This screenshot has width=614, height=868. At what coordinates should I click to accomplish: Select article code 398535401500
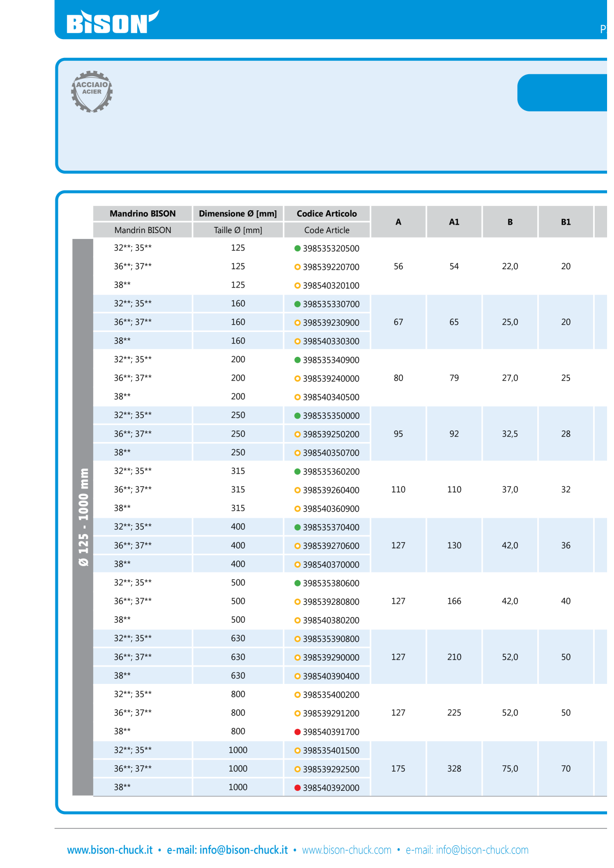pos(331,751)
